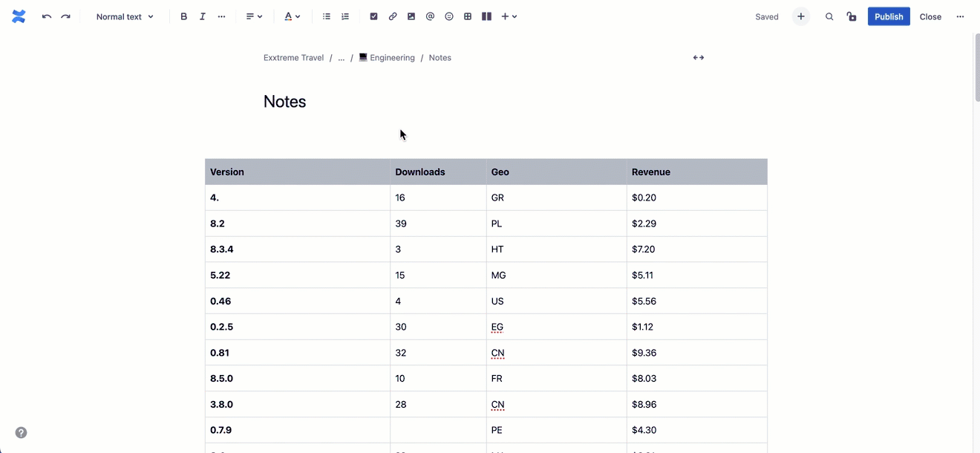Viewport: 980px width, 453px height.
Task: Click the Notes page title
Action: (x=285, y=102)
